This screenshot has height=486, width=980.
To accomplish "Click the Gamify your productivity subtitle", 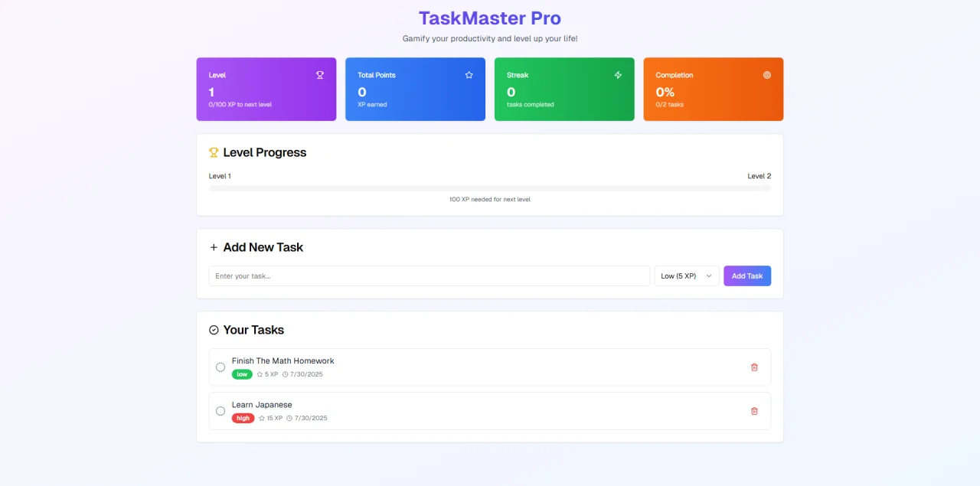I will 490,38.
